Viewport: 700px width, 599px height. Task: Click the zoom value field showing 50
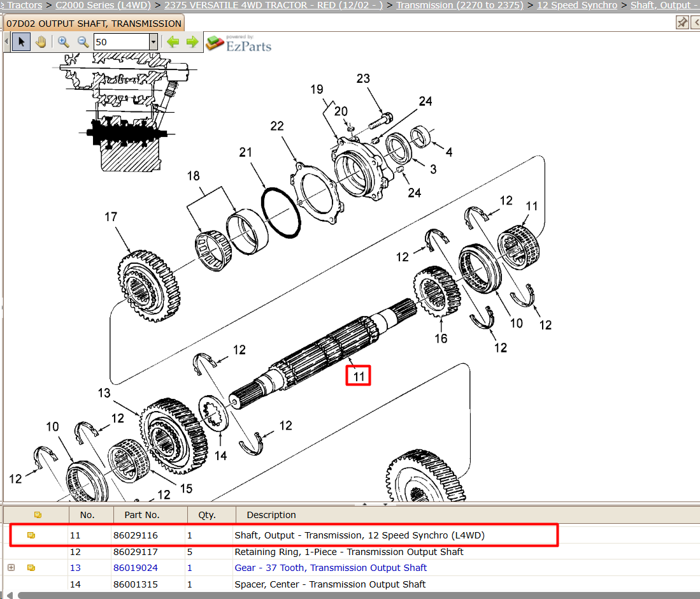click(122, 42)
